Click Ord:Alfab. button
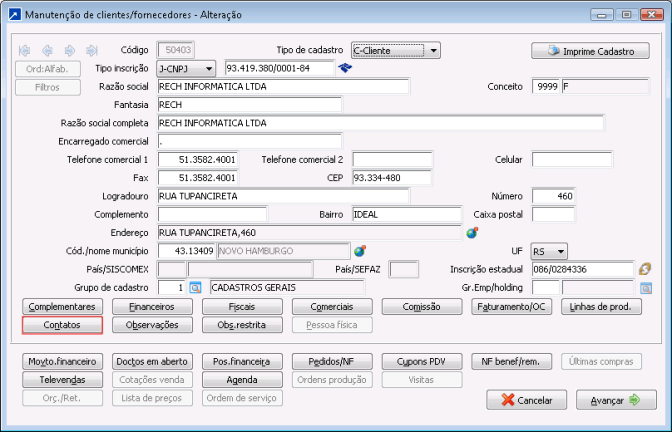This screenshot has height=432, width=672. pyautogui.click(x=48, y=69)
